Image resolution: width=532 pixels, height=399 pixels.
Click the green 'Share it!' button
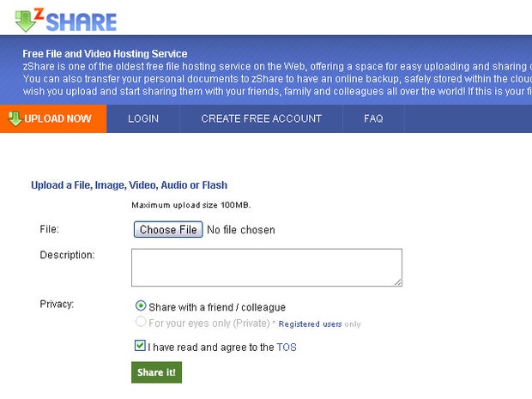click(x=156, y=372)
